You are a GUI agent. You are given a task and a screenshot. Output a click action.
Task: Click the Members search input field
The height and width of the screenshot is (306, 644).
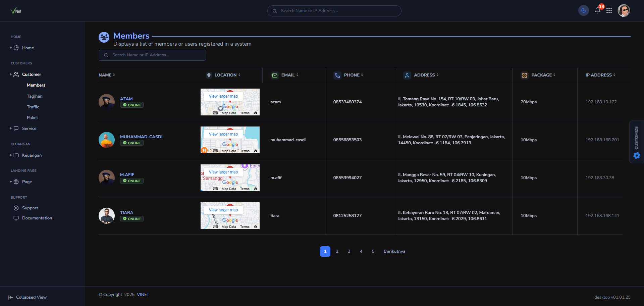[152, 55]
